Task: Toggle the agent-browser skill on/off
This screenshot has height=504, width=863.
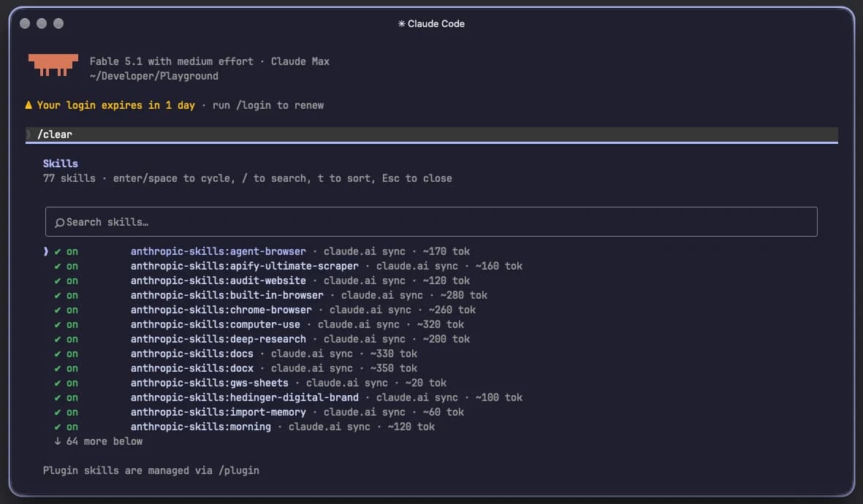Action: click(66, 251)
